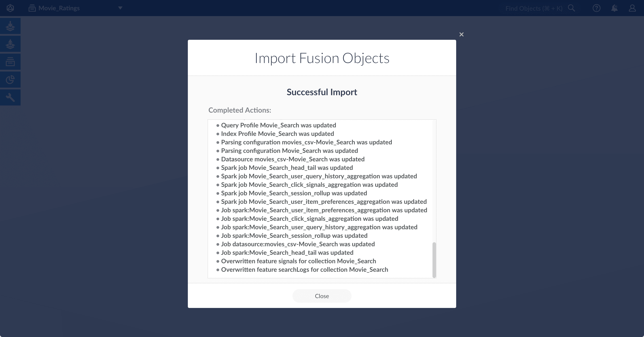This screenshot has width=644, height=337.
Task: Open help via the question mark icon
Action: click(x=597, y=8)
